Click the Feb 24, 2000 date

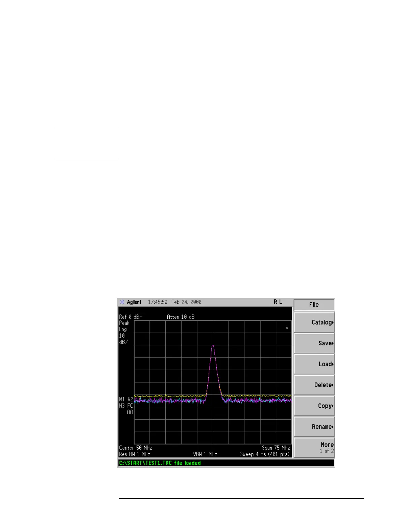(186, 302)
